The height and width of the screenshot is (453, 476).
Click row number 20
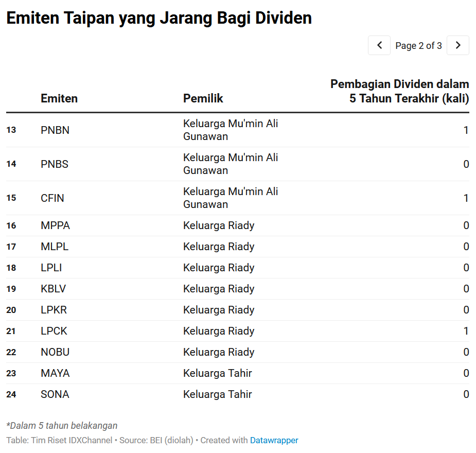pos(11,310)
